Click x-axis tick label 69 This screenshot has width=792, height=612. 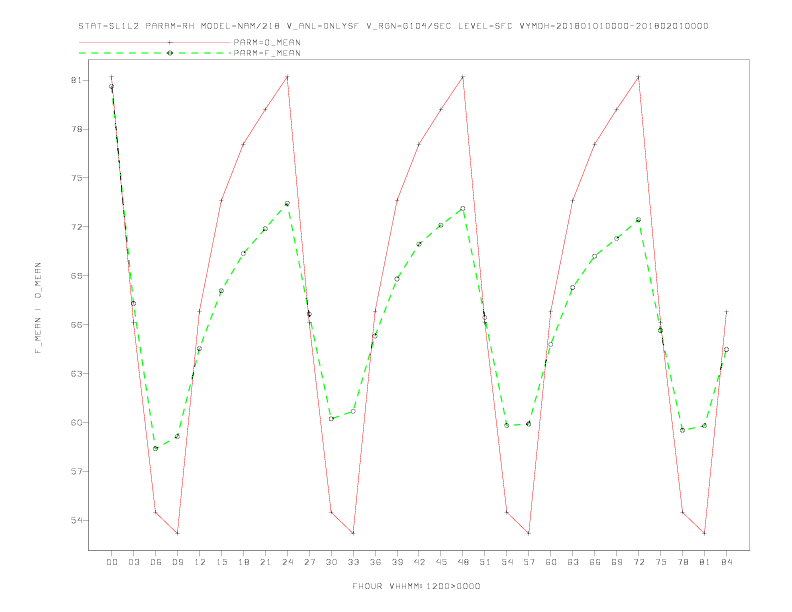(617, 562)
